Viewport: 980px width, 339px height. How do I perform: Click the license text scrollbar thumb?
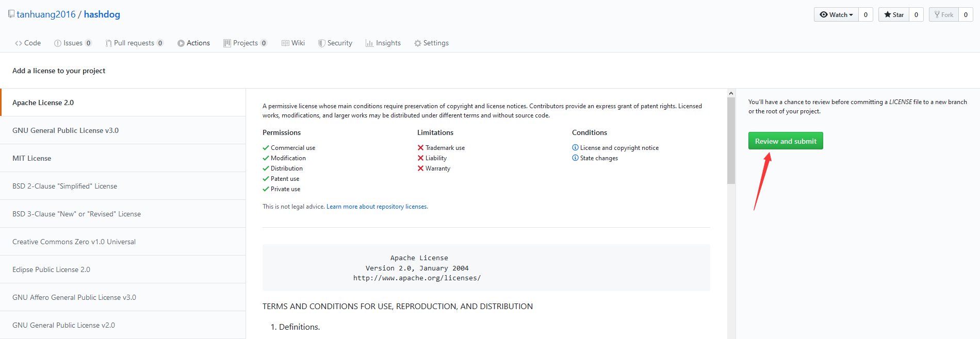tap(731, 140)
